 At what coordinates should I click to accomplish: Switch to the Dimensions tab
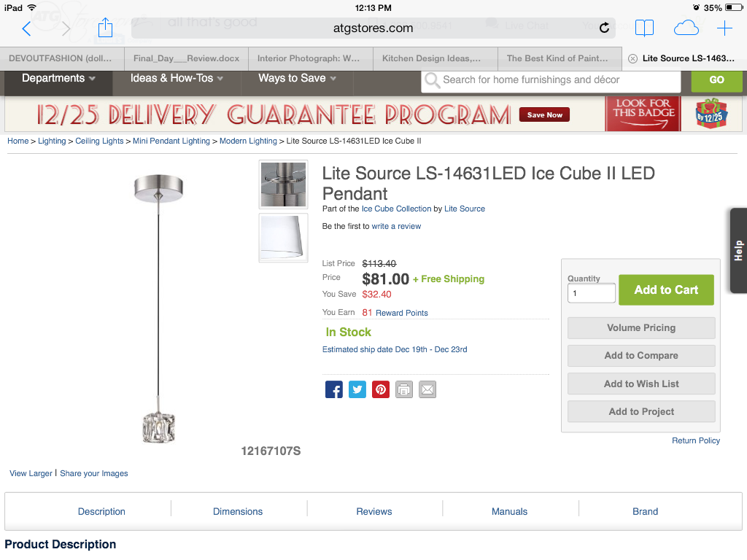(238, 511)
